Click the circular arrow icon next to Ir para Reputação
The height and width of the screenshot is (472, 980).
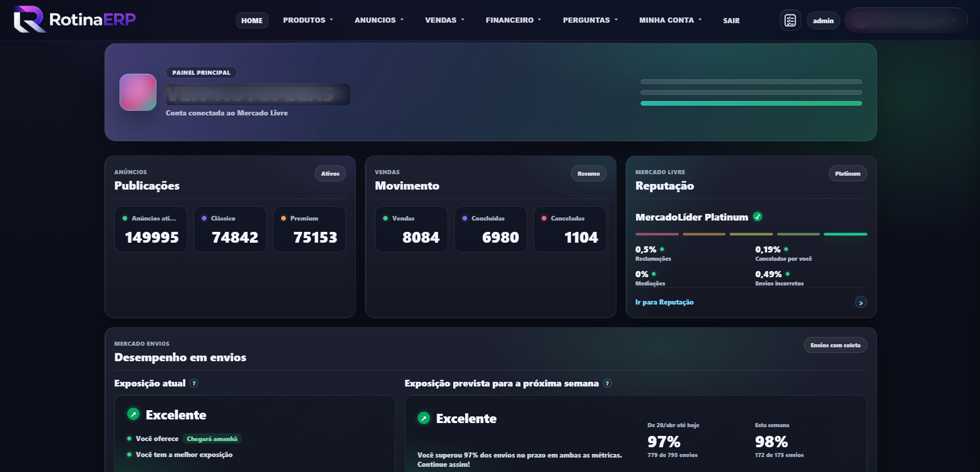point(861,302)
